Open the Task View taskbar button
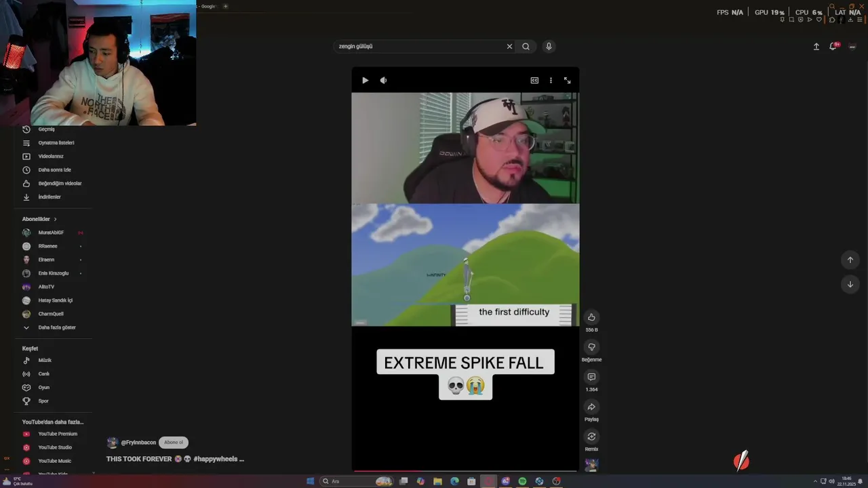Image resolution: width=868 pixels, height=488 pixels. [x=403, y=481]
